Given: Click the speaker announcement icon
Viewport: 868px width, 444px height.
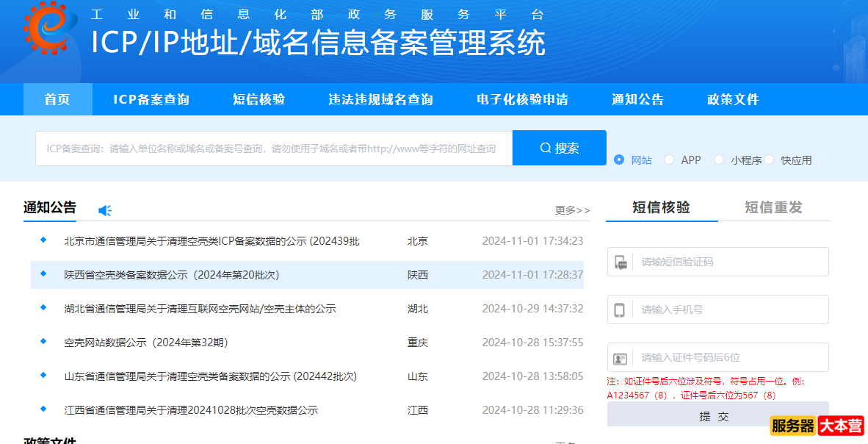Looking at the screenshot, I should (105, 210).
